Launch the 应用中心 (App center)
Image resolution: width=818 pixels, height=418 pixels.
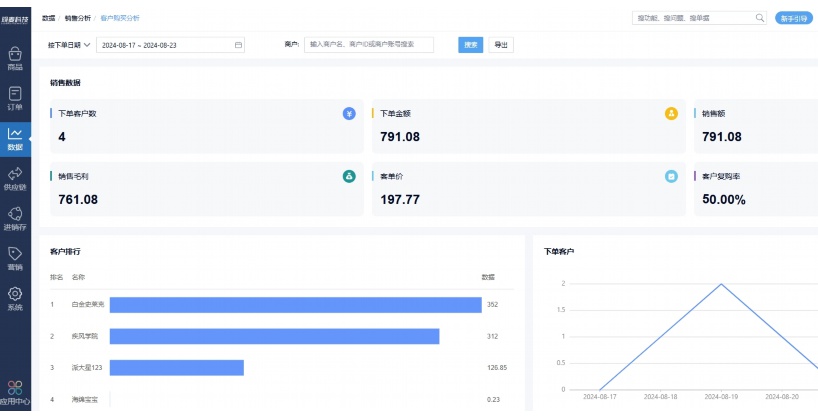pos(15,392)
